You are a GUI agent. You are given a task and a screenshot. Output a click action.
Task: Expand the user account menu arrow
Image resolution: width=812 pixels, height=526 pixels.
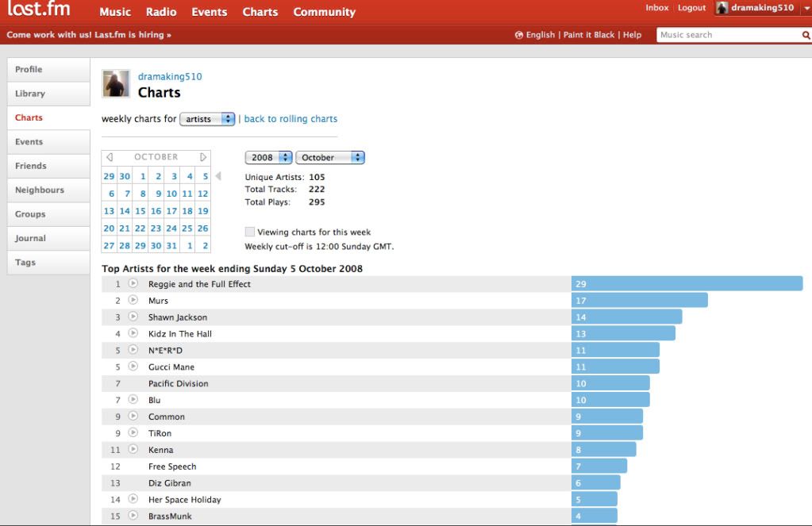click(x=806, y=8)
